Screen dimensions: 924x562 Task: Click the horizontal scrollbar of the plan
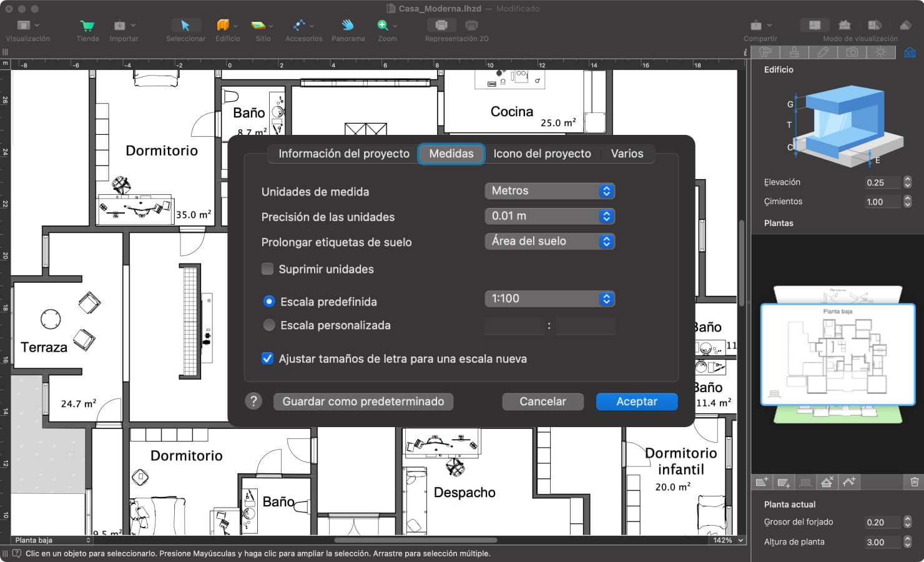[416, 540]
